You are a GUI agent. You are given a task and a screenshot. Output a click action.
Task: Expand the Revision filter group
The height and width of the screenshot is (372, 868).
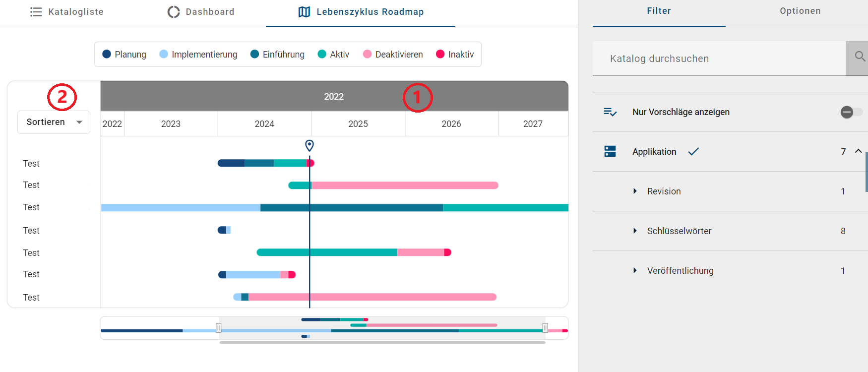pyautogui.click(x=635, y=191)
